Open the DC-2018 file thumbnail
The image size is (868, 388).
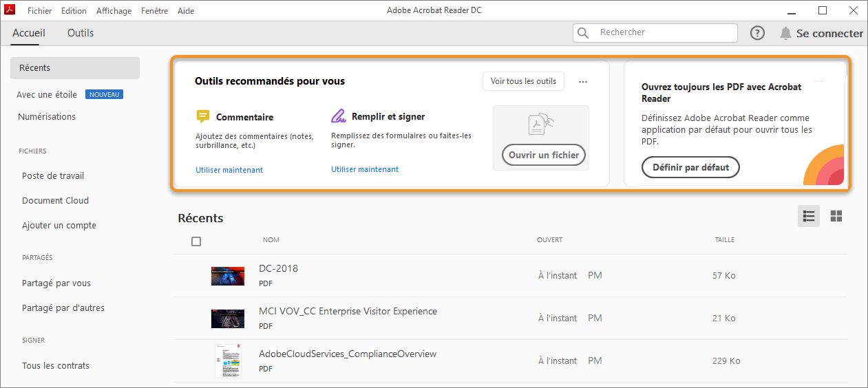tap(228, 276)
